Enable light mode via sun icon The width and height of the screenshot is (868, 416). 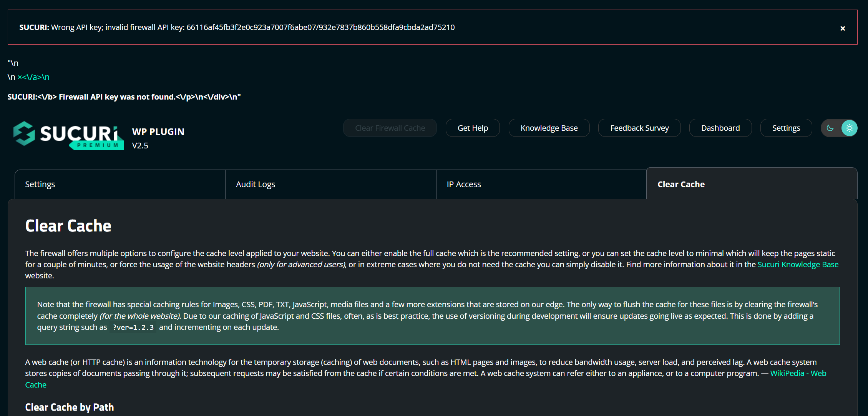click(x=849, y=128)
